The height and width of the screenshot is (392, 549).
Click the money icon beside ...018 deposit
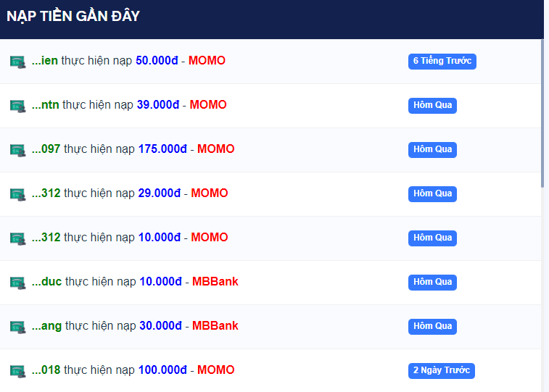[18, 371]
